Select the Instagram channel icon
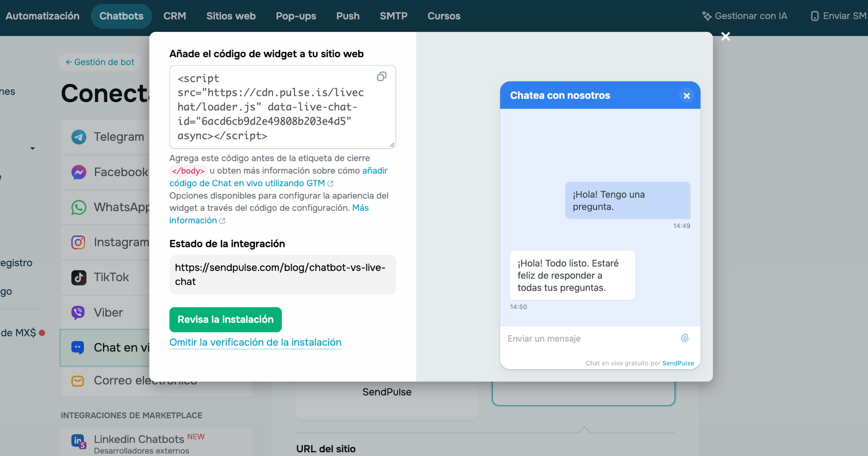Image resolution: width=868 pixels, height=456 pixels. (78, 242)
